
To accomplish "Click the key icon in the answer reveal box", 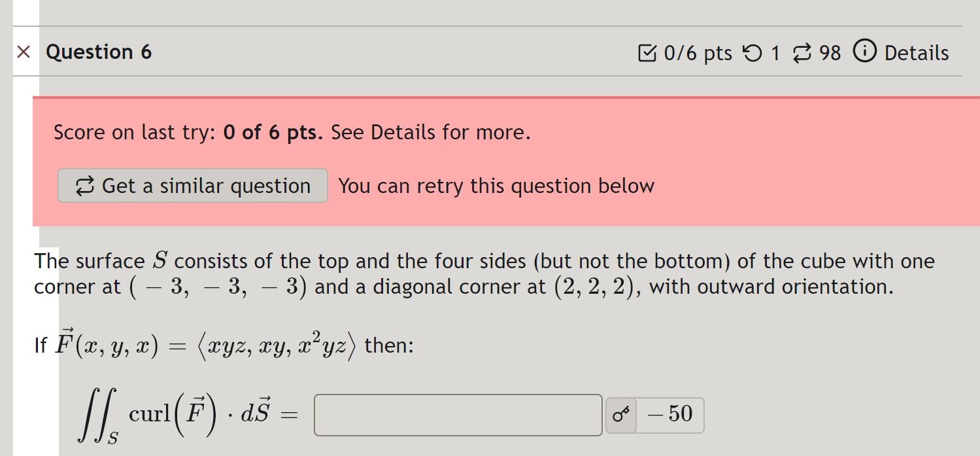I will (x=620, y=414).
